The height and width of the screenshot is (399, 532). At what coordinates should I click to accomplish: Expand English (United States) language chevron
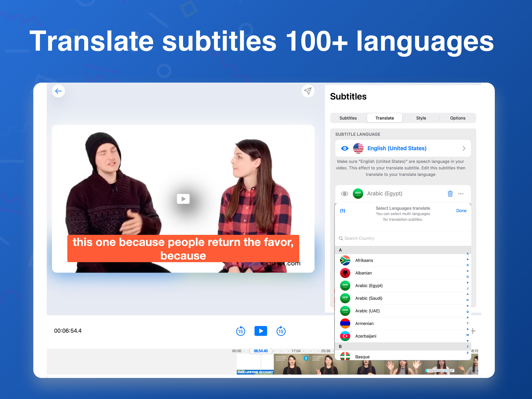[x=463, y=148]
